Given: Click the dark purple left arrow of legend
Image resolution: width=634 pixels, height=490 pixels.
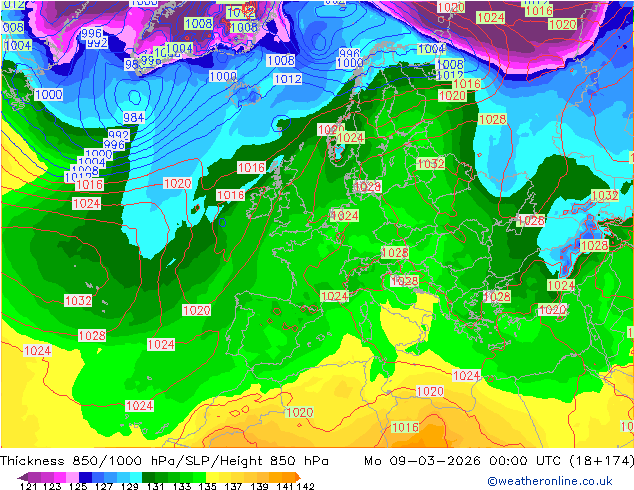Looking at the screenshot, I should [x=23, y=477].
